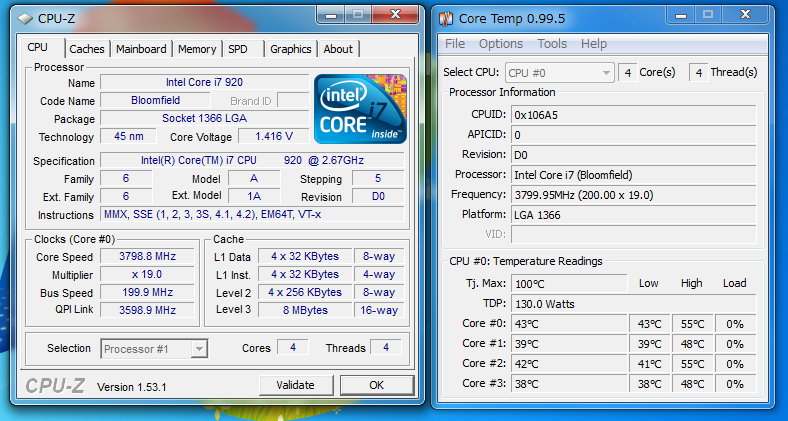Viewport: 788px width, 421px height.
Task: Expand the Select CPU #0 dropdown
Action: (560, 73)
